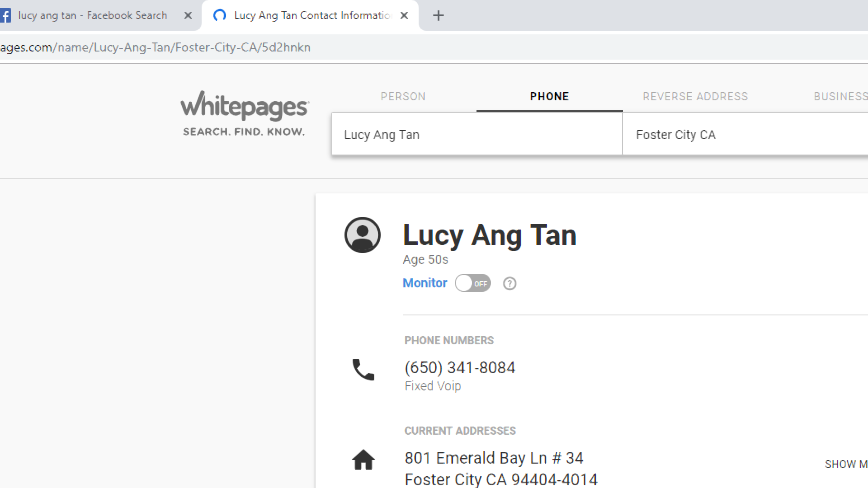Click the Whitepages logo
Screen dimensions: 868x488
click(245, 113)
